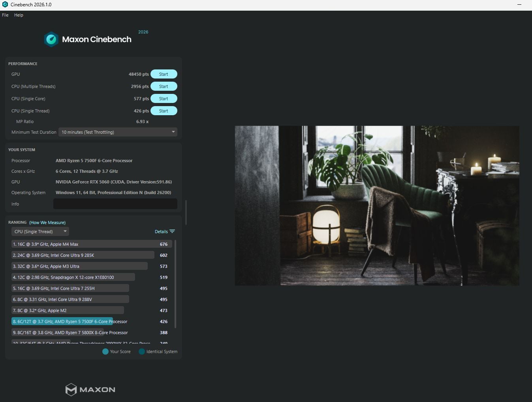Click the Cinebench logo icon in header
Viewport: 532px width, 402px height.
point(51,39)
